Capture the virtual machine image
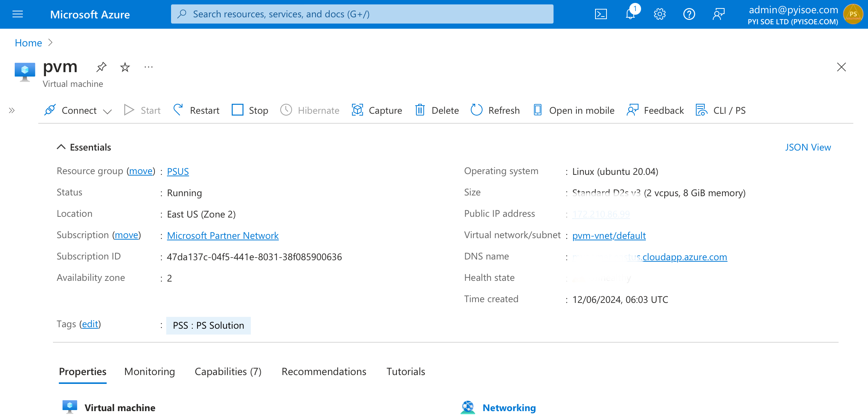 coord(377,110)
